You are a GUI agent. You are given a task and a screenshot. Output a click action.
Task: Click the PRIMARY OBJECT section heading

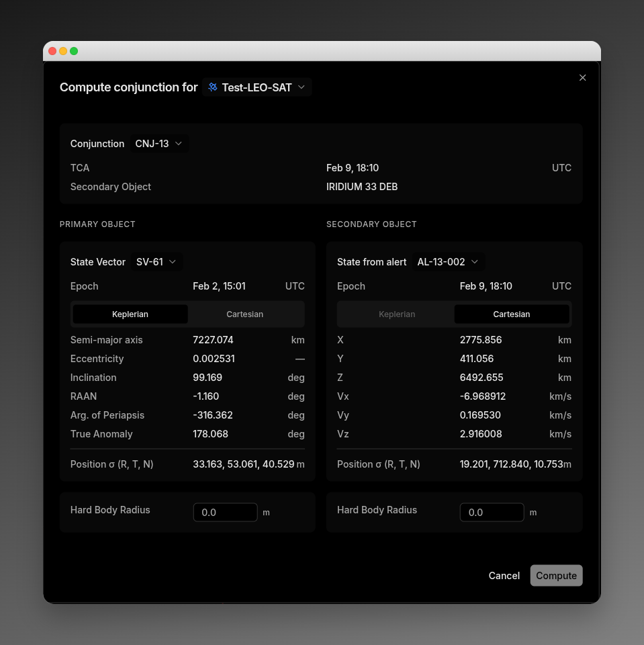(x=97, y=224)
